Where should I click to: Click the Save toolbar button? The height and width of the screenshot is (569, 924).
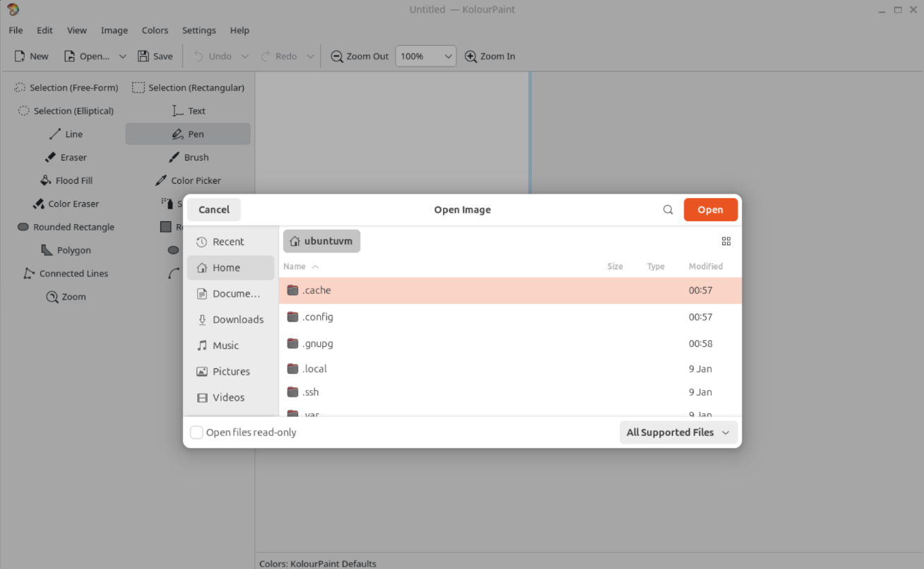pyautogui.click(x=155, y=57)
